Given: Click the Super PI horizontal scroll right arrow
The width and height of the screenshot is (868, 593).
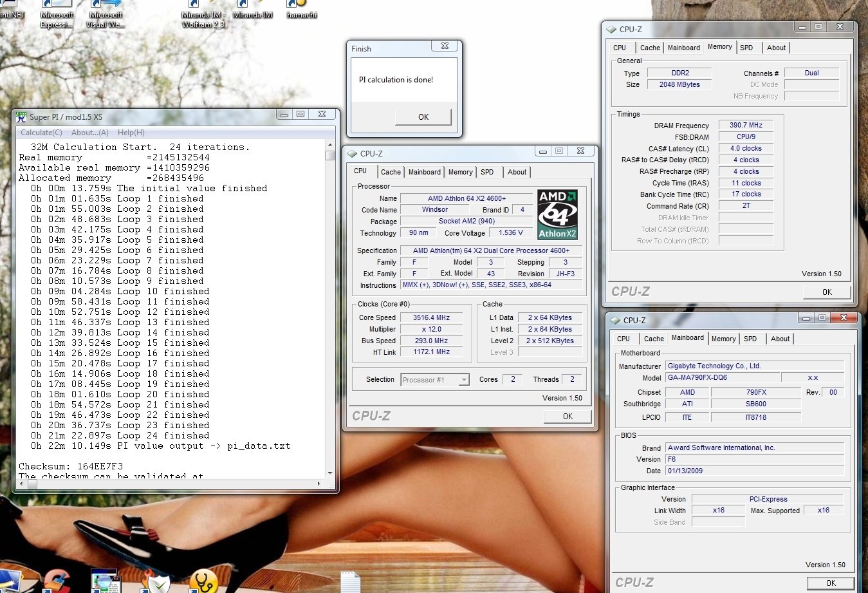Looking at the screenshot, I should pyautogui.click(x=319, y=484).
